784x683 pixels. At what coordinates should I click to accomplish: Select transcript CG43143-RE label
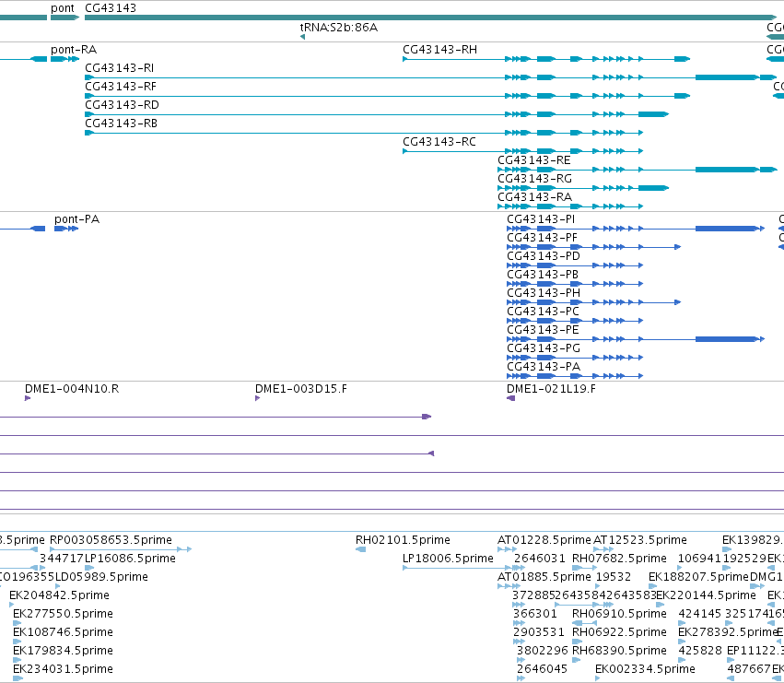(x=534, y=160)
